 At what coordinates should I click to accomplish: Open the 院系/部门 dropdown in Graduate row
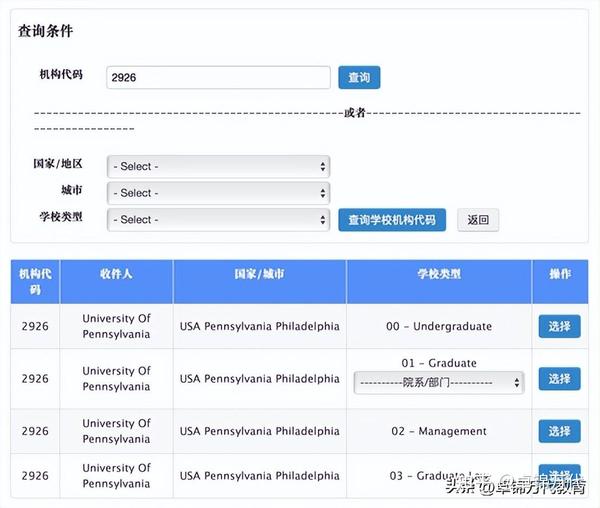click(439, 382)
